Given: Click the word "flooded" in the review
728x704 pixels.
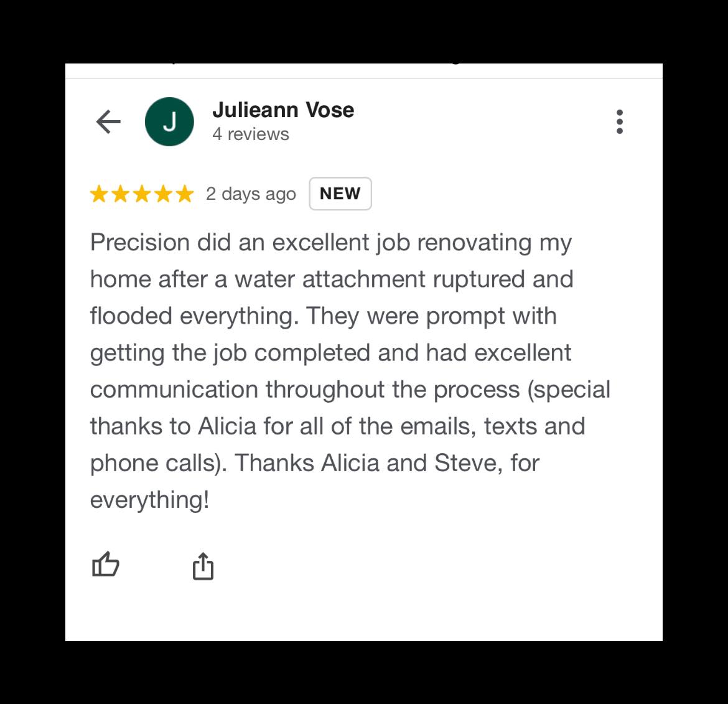Looking at the screenshot, I should pos(131,316).
